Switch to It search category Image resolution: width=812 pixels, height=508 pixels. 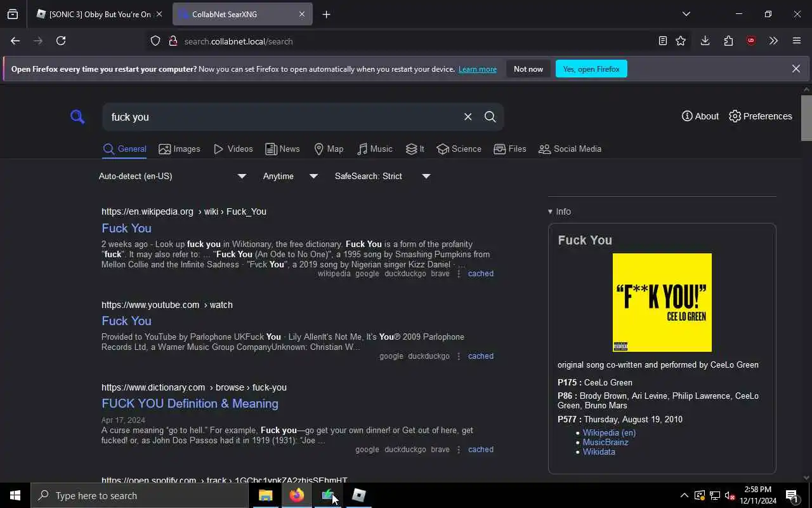tap(415, 149)
